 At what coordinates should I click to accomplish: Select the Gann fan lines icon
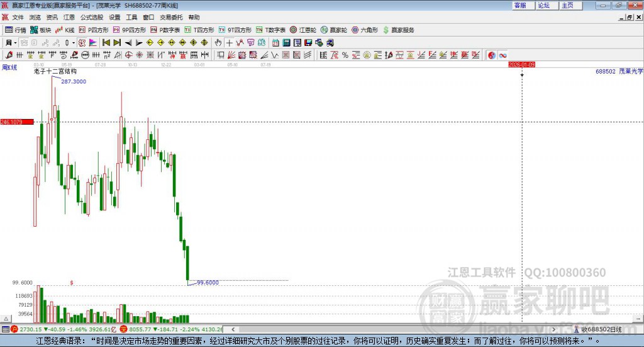pyautogui.click(x=231, y=55)
